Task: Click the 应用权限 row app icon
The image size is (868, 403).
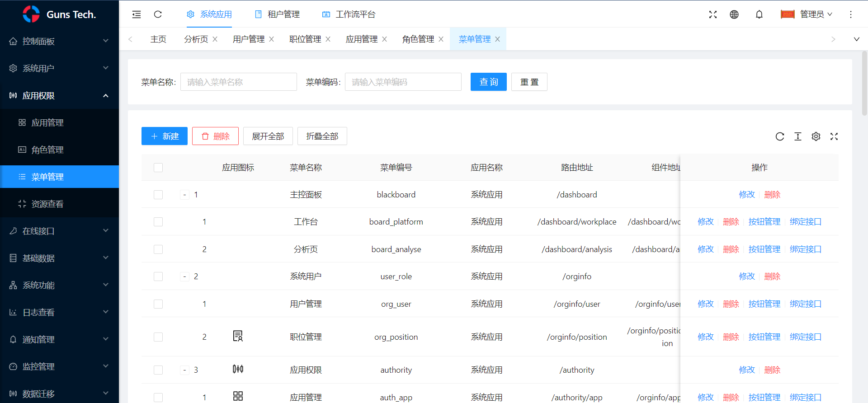Action: point(238,369)
